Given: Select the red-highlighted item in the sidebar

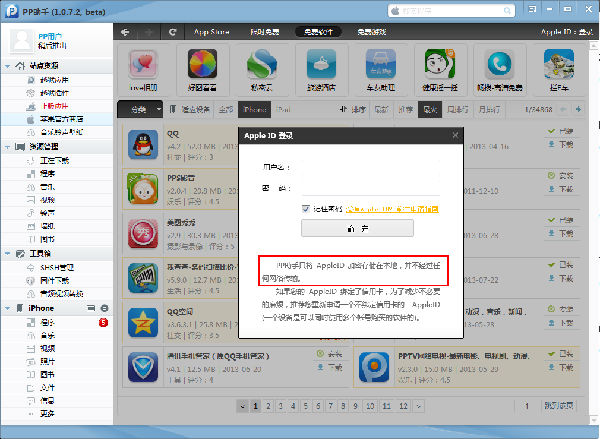Looking at the screenshot, I should click(57, 106).
